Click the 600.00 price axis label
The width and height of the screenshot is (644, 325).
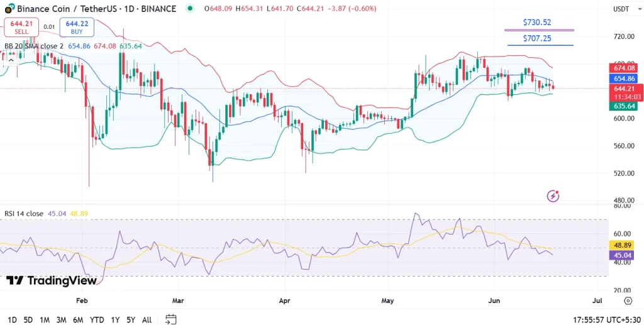point(623,118)
